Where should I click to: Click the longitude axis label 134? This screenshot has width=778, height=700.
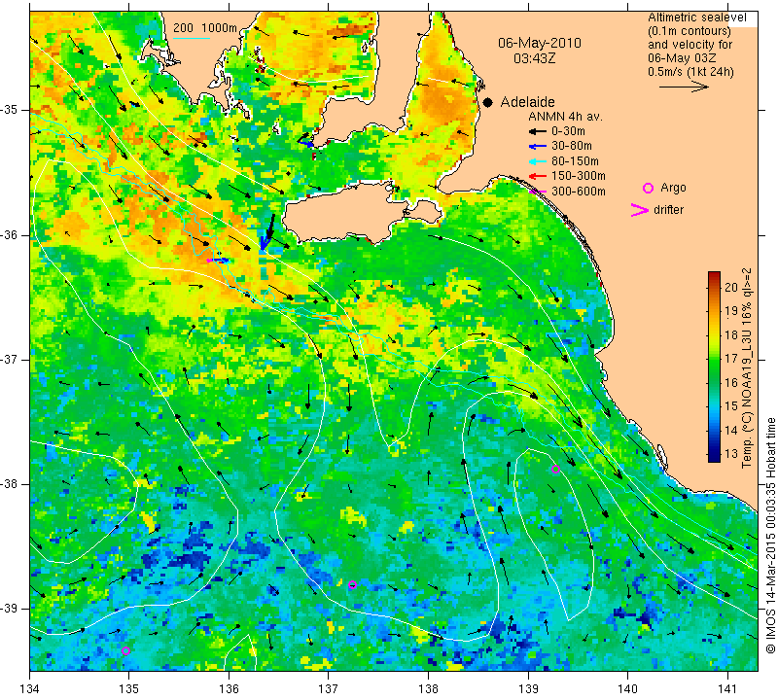(30, 689)
